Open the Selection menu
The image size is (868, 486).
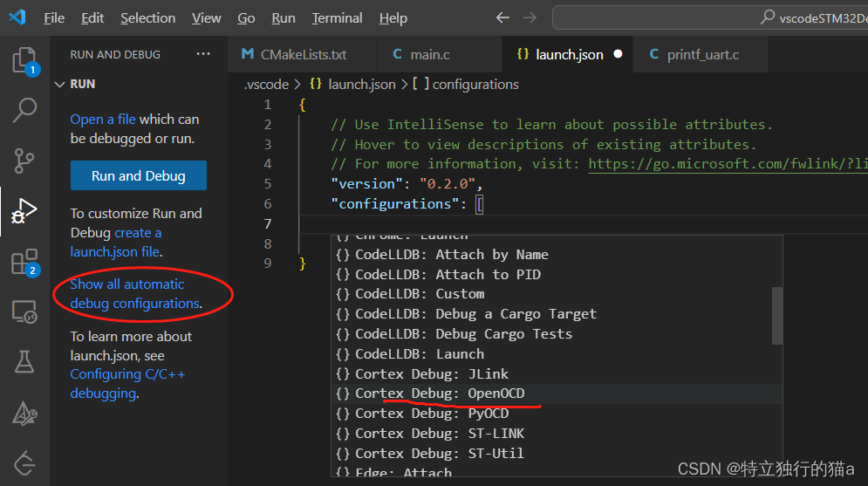[147, 18]
